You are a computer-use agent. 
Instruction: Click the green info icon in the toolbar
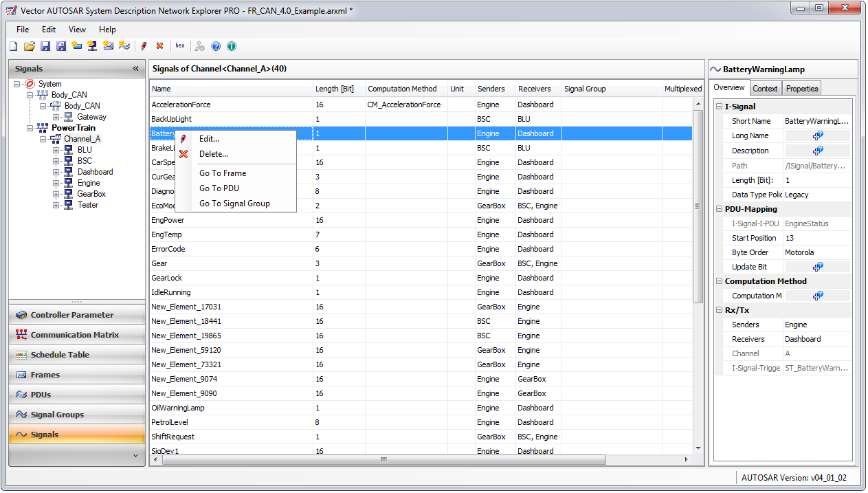pos(232,45)
